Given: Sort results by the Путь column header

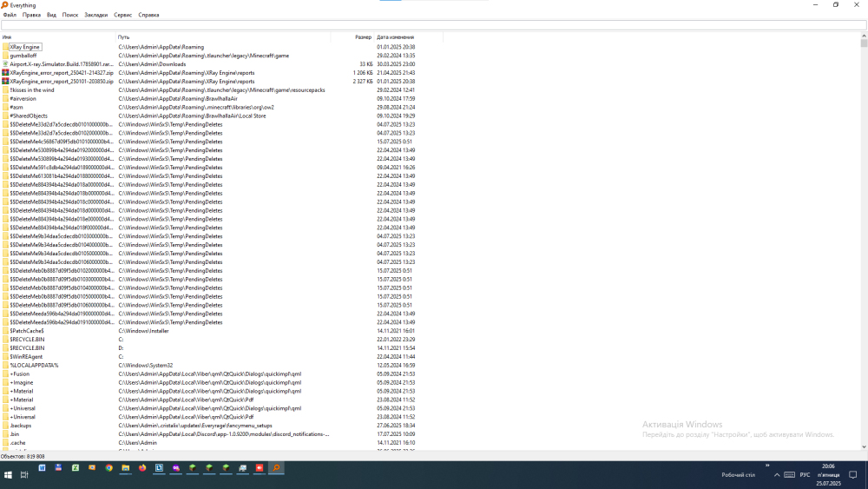Looking at the screenshot, I should click(x=223, y=37).
